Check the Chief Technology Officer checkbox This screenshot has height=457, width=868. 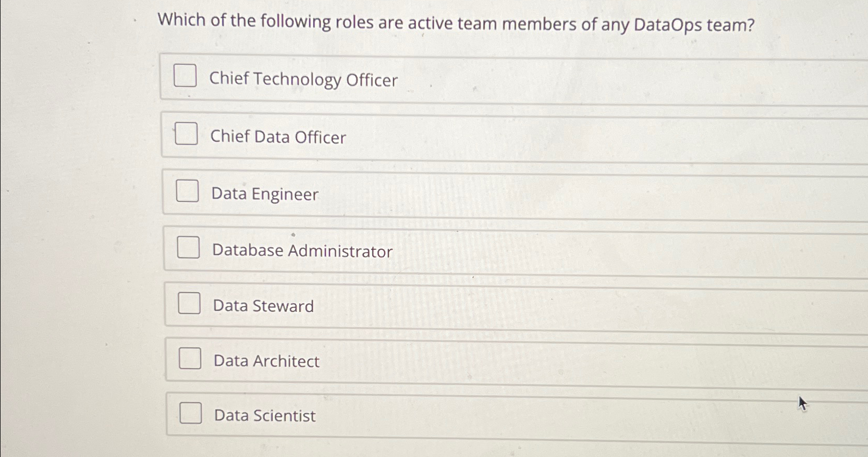coord(185,76)
